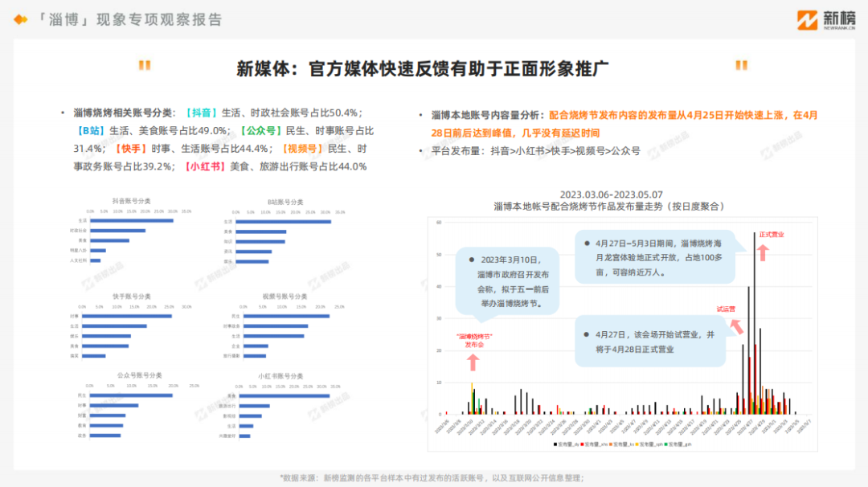Click the 时政社会 bar in the 抖音账号分类 chart

[118, 231]
